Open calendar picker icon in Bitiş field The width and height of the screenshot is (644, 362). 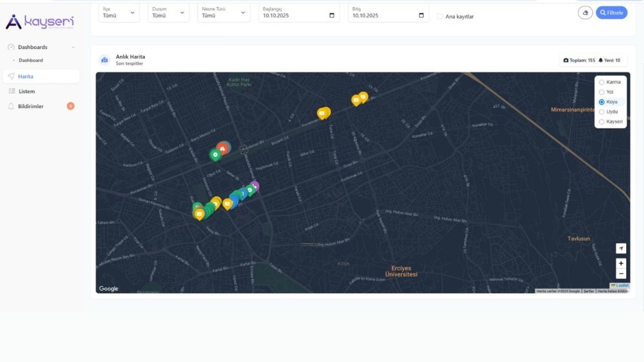(x=421, y=16)
